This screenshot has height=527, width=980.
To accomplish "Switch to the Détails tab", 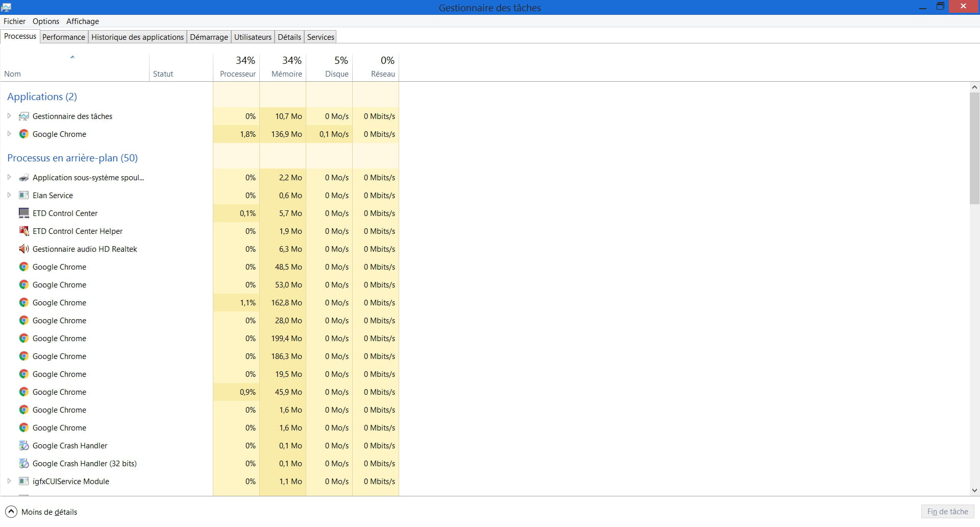I will (x=289, y=37).
